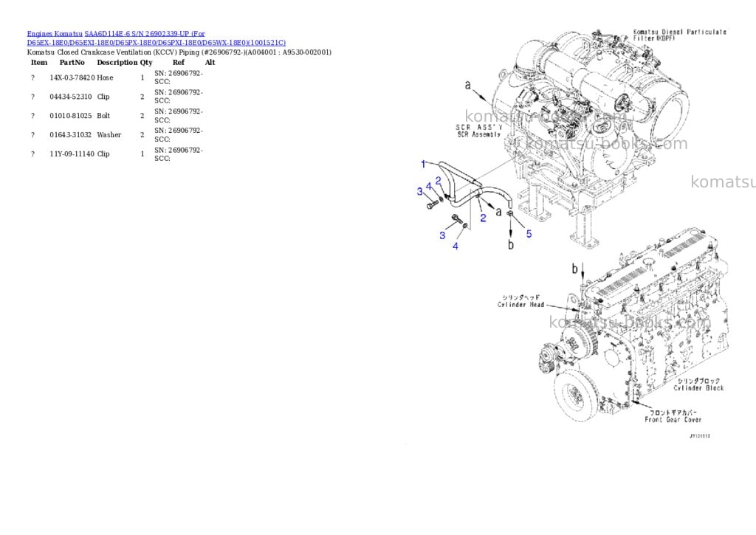
Task: Click the Qty column header
Action: (x=146, y=63)
